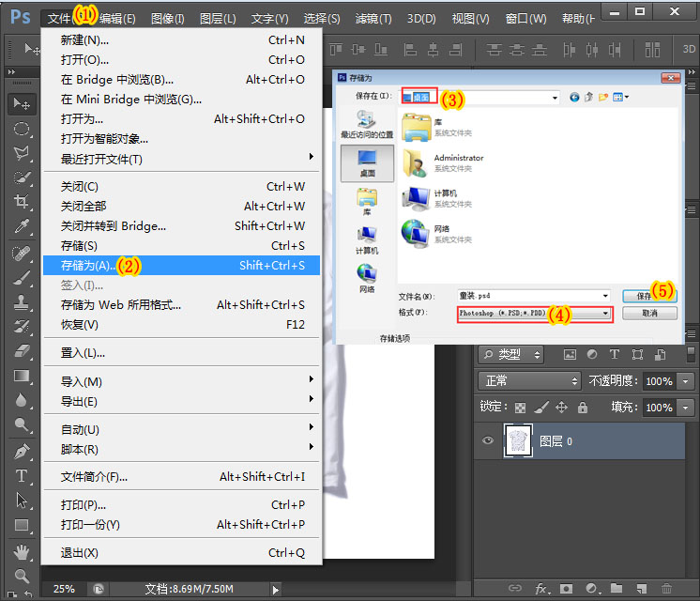Expand 最近打开文件 submenu

(x=181, y=159)
